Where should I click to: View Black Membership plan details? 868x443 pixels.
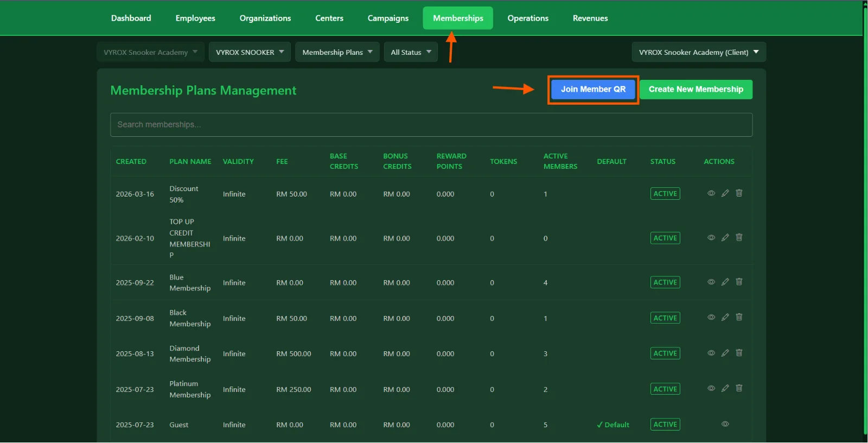coord(711,317)
